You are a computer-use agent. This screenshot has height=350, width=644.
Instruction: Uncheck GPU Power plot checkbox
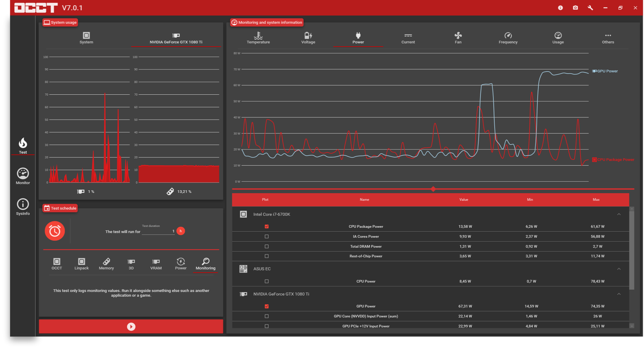(x=267, y=306)
